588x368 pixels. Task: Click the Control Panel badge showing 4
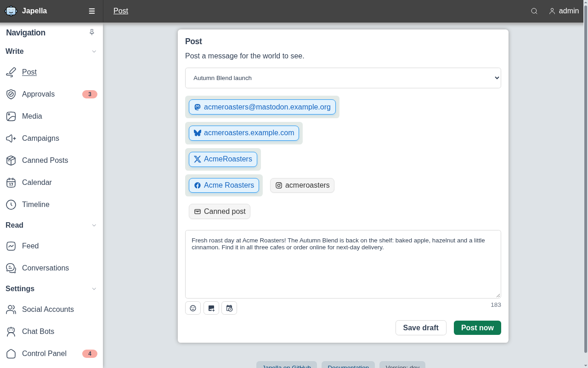90,354
